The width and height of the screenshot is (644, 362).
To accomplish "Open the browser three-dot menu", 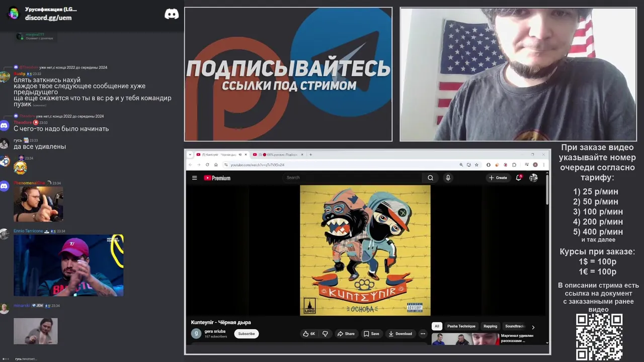I will [x=543, y=164].
